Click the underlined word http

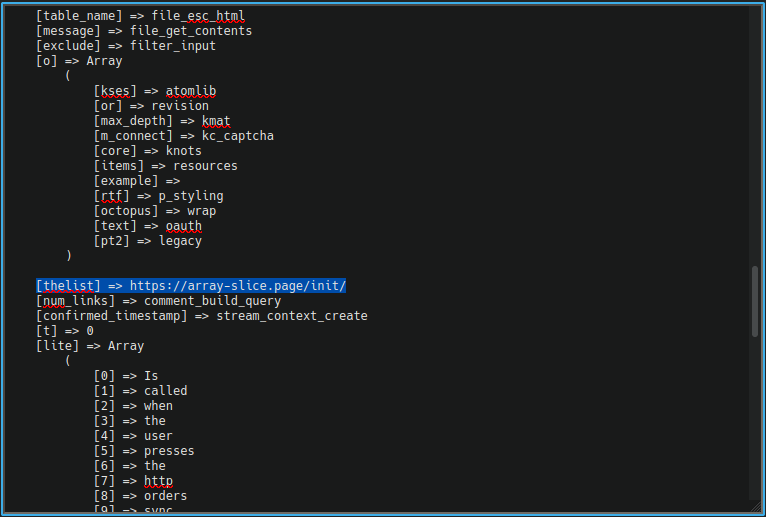click(158, 481)
